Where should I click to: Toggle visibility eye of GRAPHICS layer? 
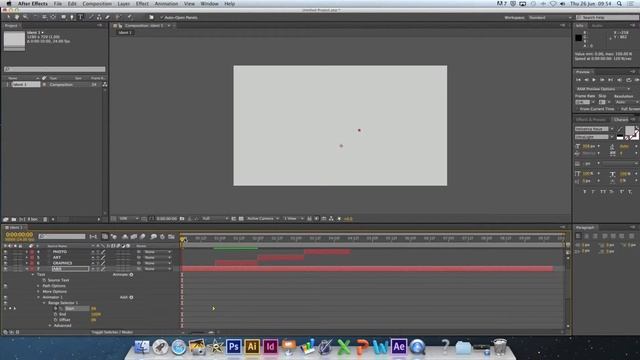pos(5,263)
